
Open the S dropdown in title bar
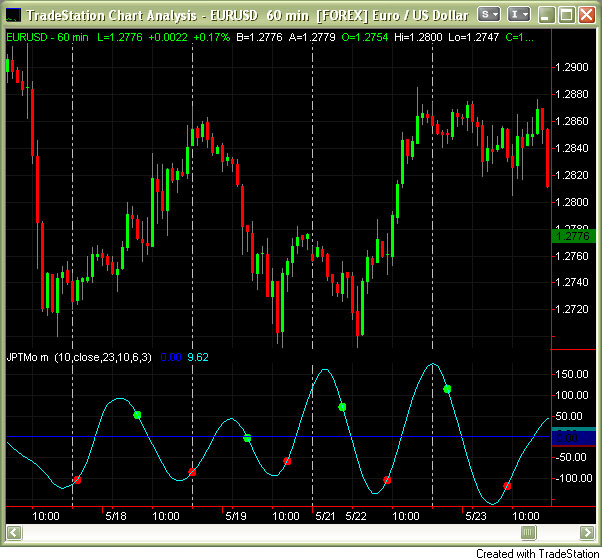click(x=489, y=15)
